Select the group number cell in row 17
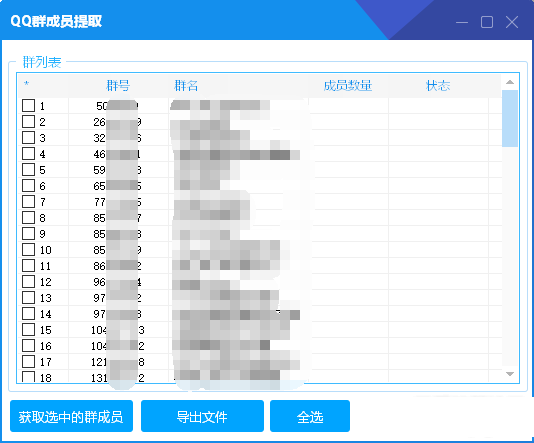Screen dimensions: 534x443 pyautogui.click(x=119, y=362)
